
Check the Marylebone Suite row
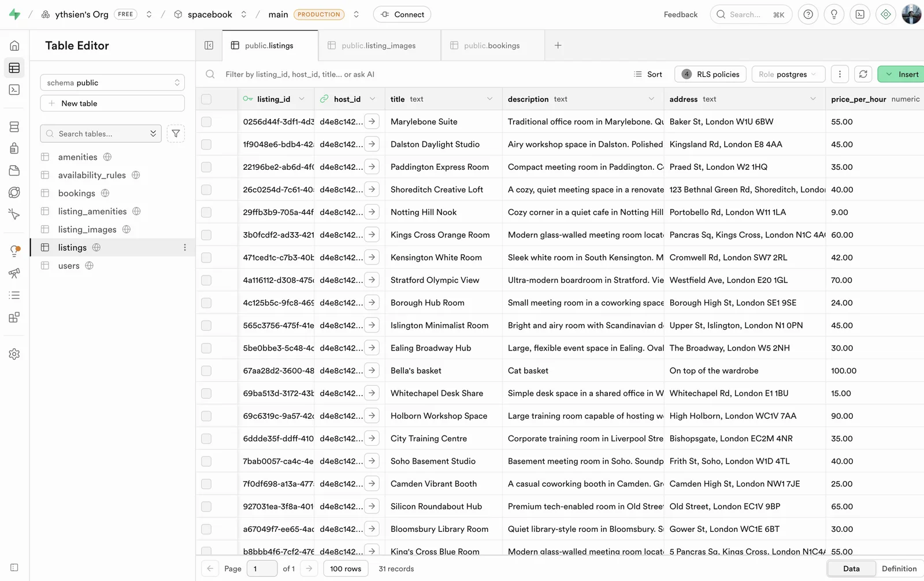coord(206,122)
